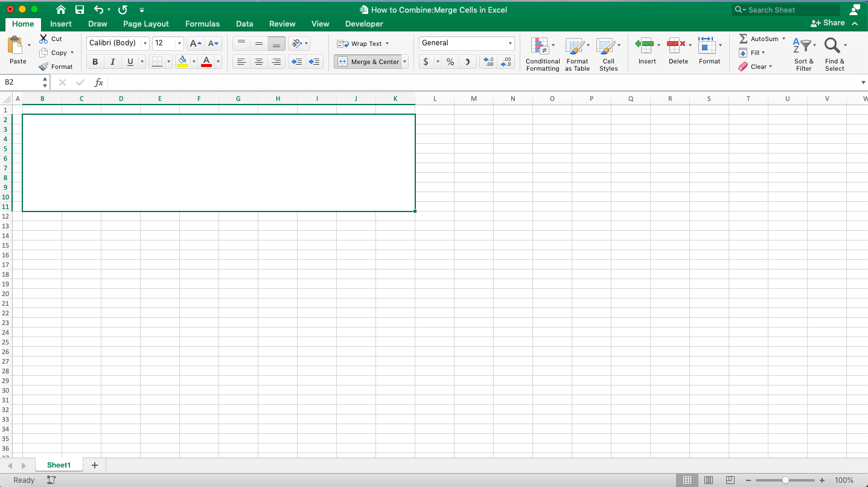Click the Copy icon

tap(43, 53)
